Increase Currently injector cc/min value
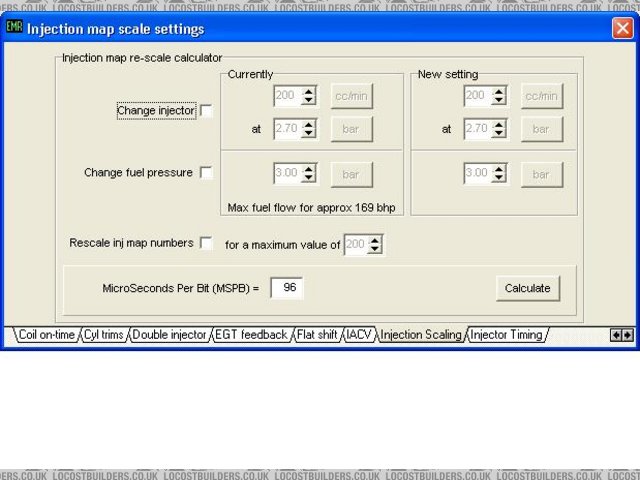 [x=309, y=92]
